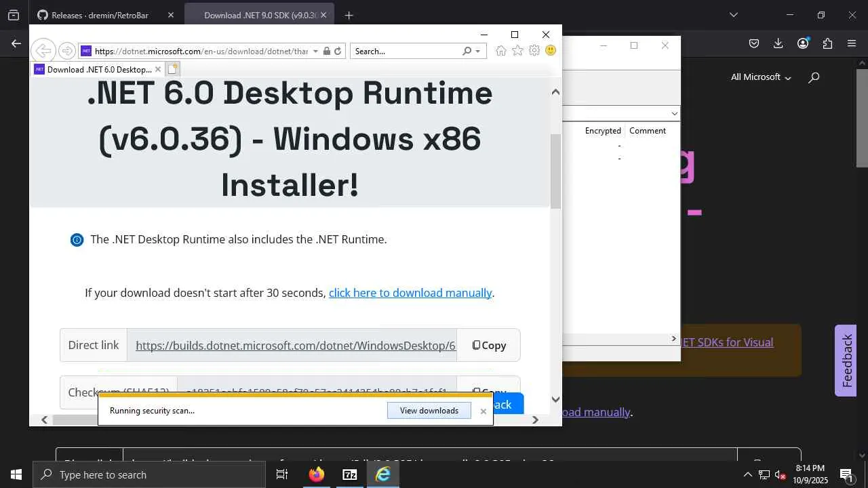
Task: Sort by the Comment column header in 7-Zip
Action: click(x=648, y=131)
